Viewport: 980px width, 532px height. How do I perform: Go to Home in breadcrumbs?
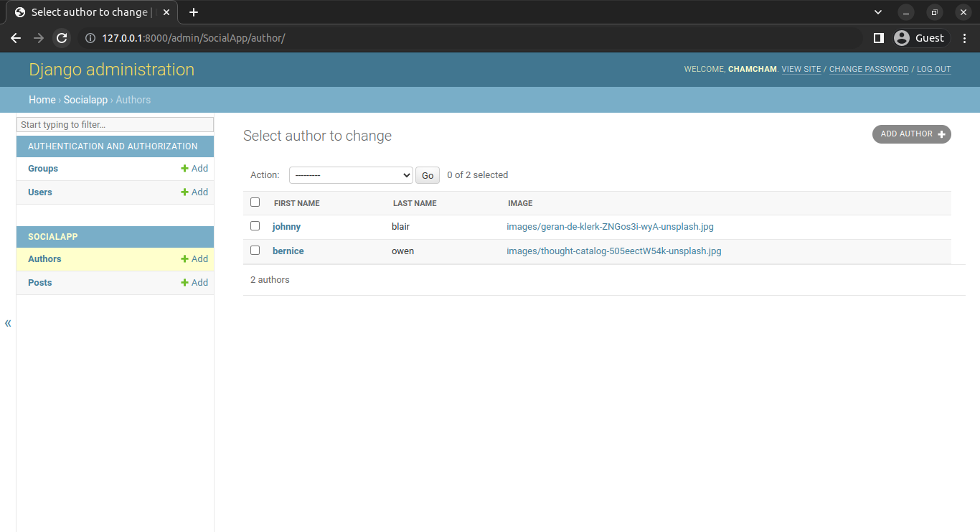coord(42,100)
